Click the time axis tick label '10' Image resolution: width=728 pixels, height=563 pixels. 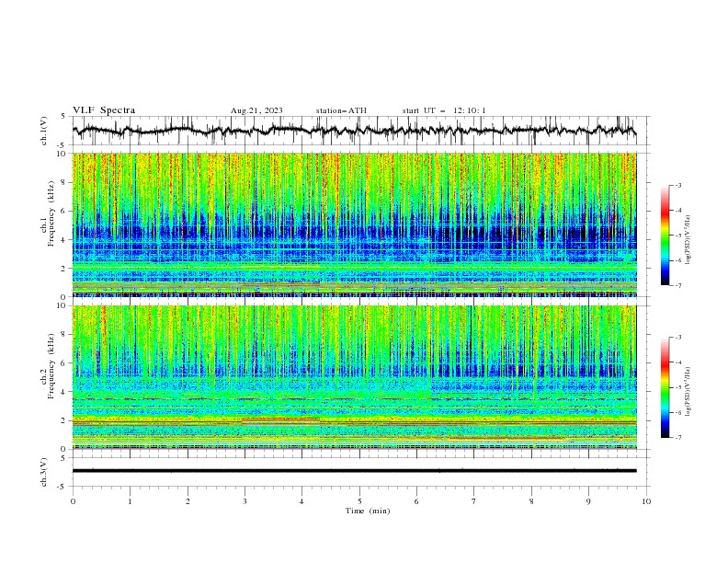coord(646,501)
